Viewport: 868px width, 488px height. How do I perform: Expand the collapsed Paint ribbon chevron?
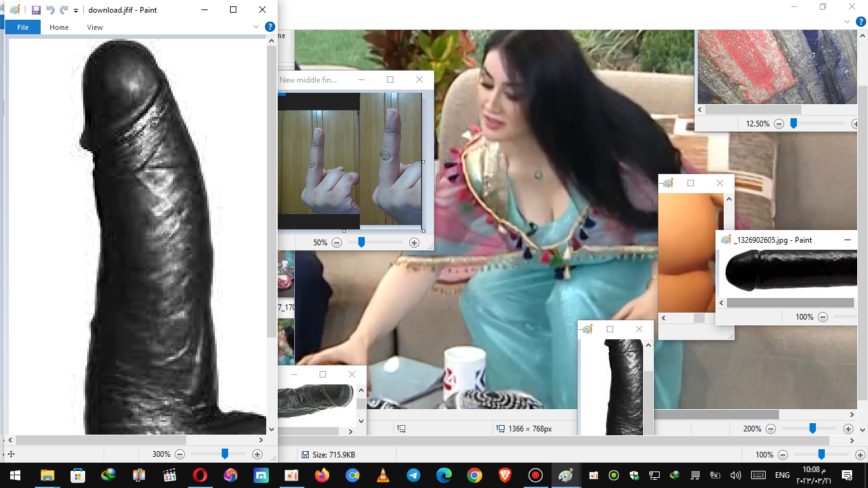click(x=256, y=27)
